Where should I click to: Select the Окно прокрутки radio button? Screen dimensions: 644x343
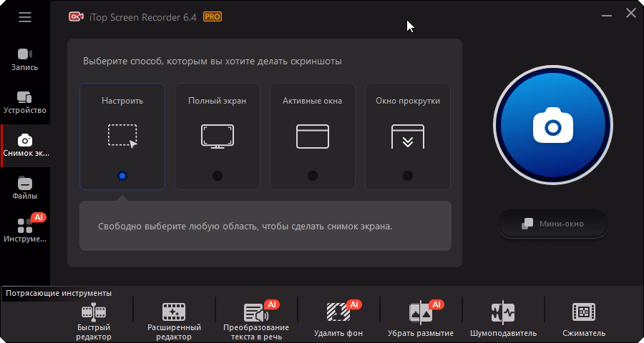coord(408,176)
